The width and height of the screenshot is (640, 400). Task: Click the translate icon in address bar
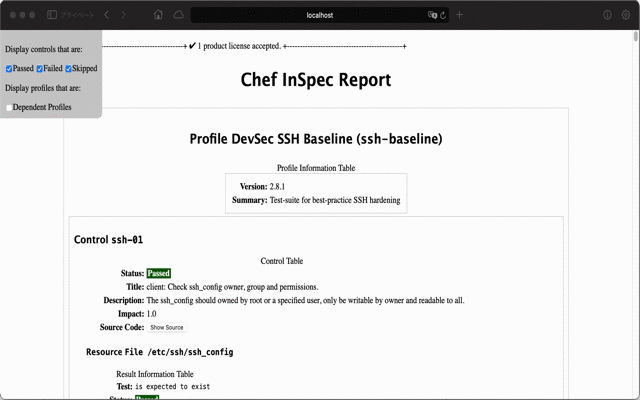(432, 15)
